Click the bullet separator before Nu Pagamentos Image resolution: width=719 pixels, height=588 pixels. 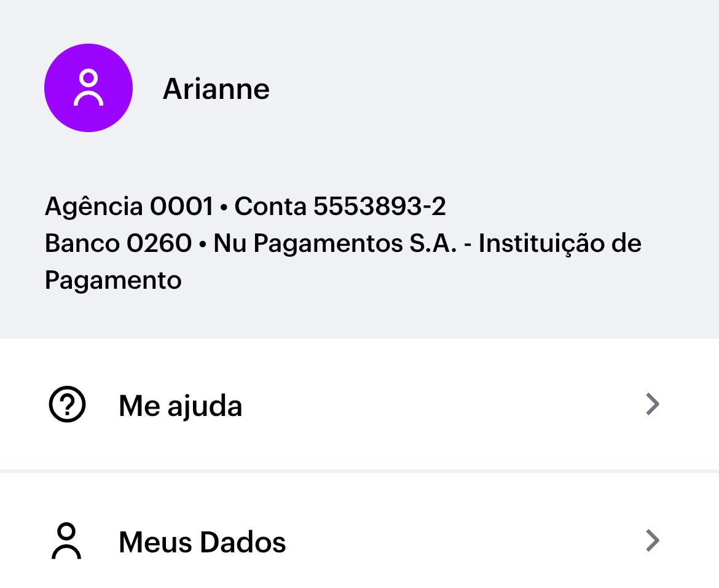click(202, 245)
